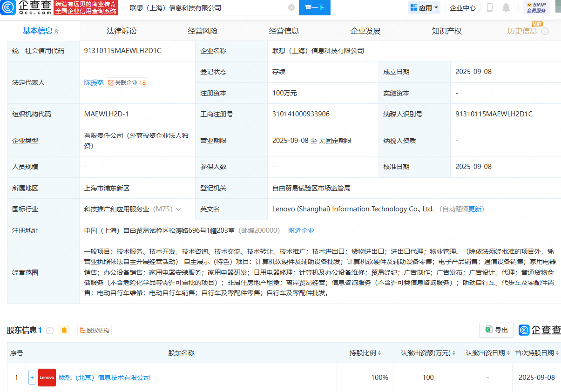Click info icon beside 历史信息 tab
The width and height of the screenshot is (561, 392).
[x=545, y=31]
